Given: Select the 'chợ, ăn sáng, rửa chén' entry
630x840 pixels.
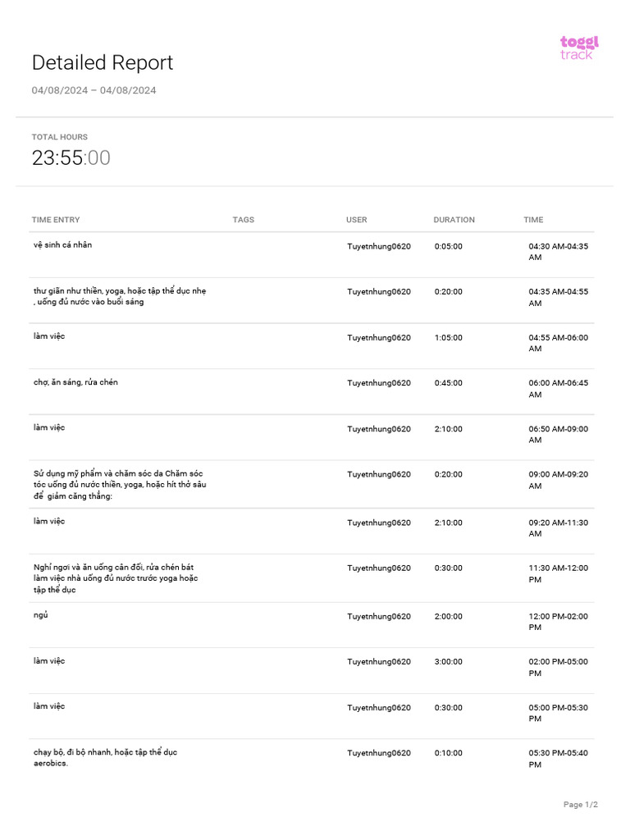Looking at the screenshot, I should pyautogui.click(x=75, y=382).
